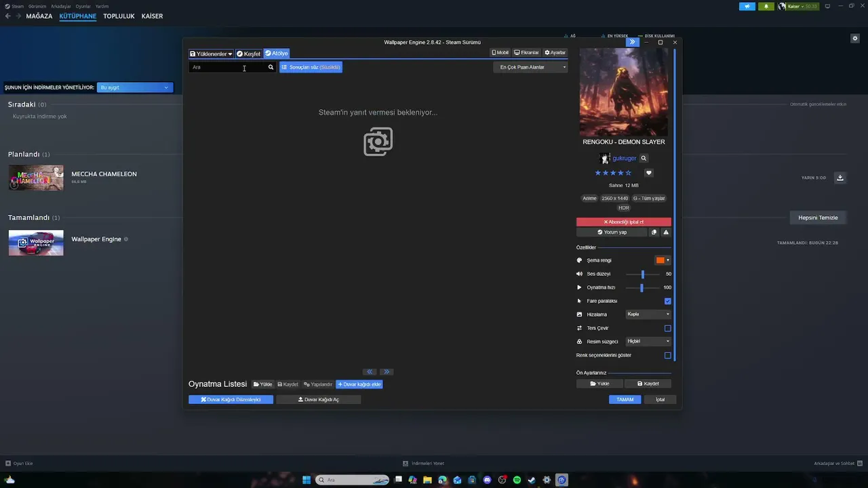This screenshot has height=488, width=868.
Task: Click the search magnifier icon in Wallpaper Engine
Action: click(271, 67)
